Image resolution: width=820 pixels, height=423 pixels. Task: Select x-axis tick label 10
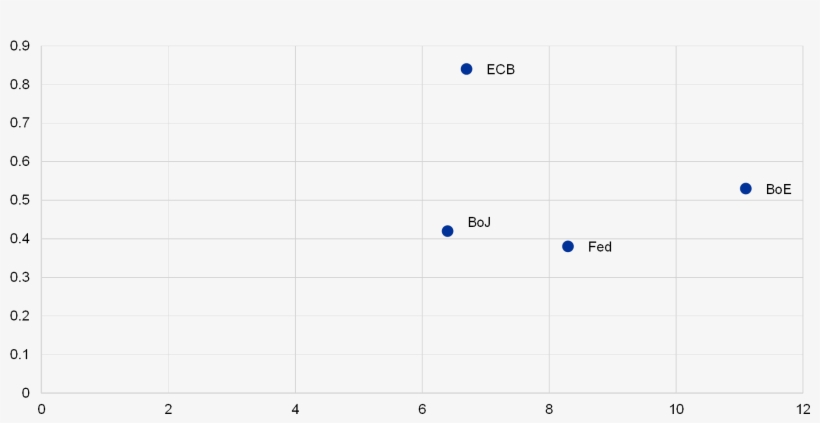tap(676, 409)
